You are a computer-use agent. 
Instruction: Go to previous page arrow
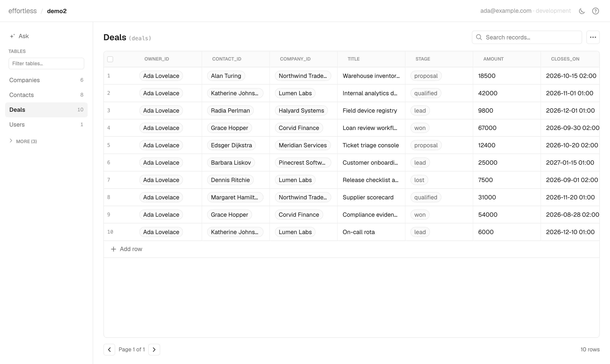coord(109,350)
